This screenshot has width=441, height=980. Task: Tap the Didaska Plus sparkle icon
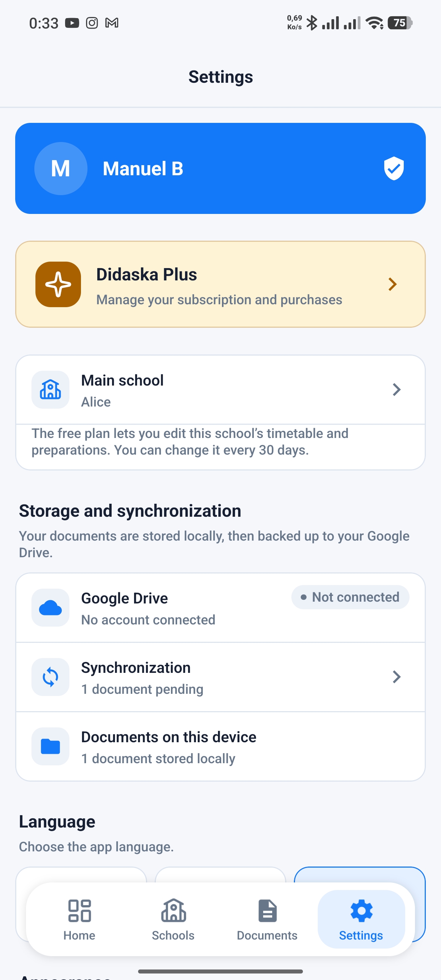(58, 284)
